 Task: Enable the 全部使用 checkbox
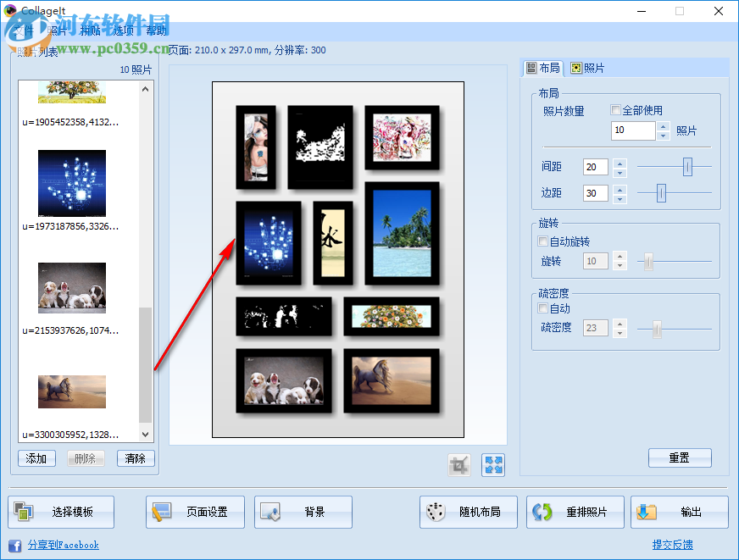tap(616, 110)
